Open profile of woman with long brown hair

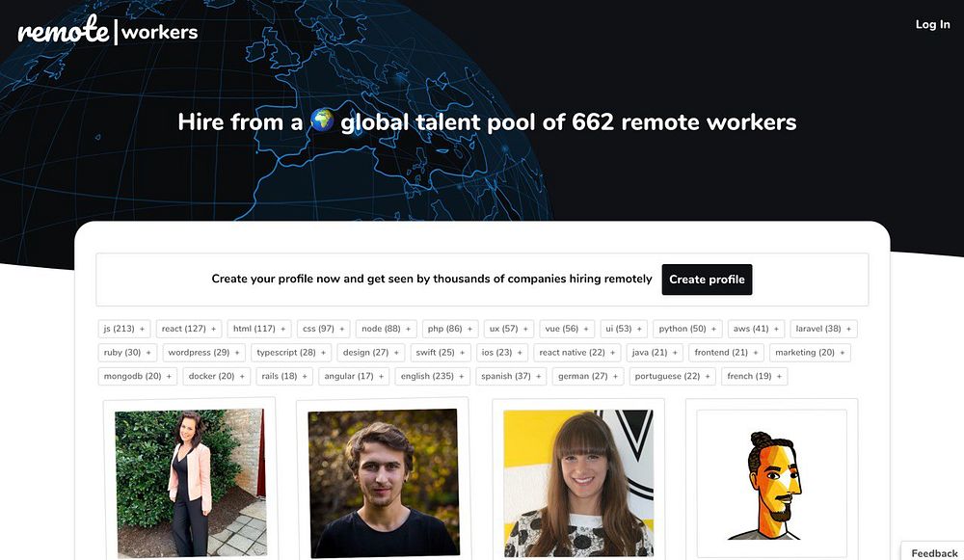(578, 483)
